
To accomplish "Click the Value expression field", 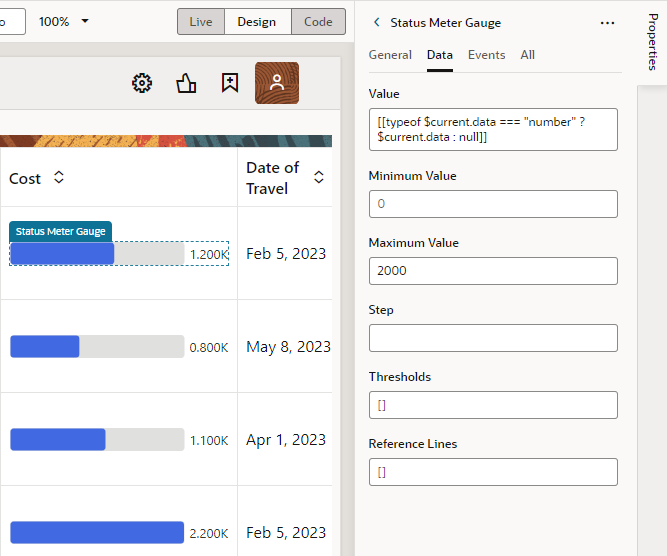I will click(x=493, y=129).
